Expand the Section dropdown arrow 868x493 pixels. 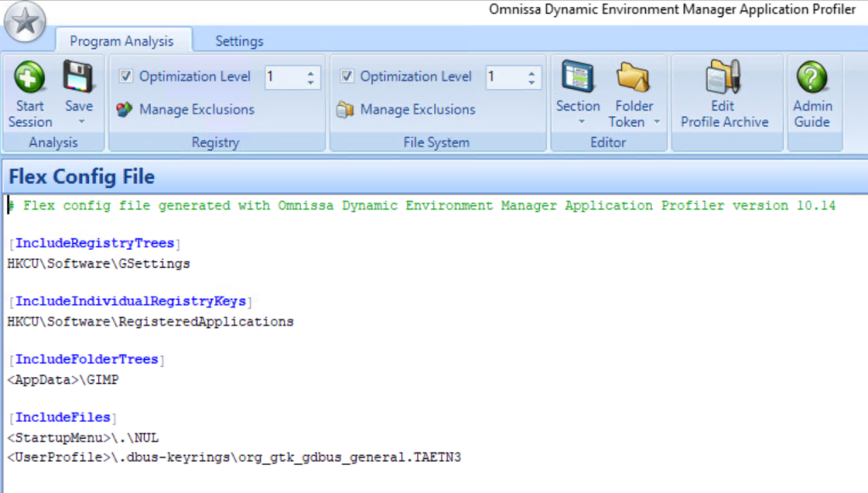click(x=581, y=122)
